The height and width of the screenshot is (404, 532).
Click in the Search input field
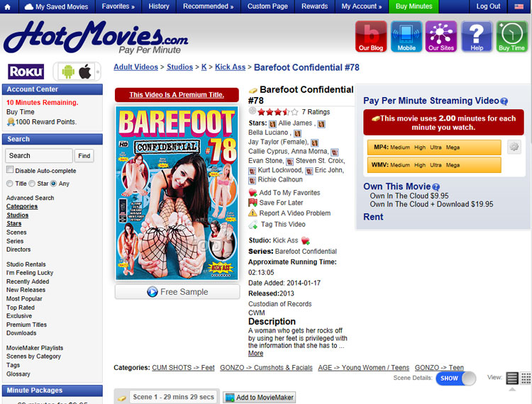pyautogui.click(x=39, y=155)
